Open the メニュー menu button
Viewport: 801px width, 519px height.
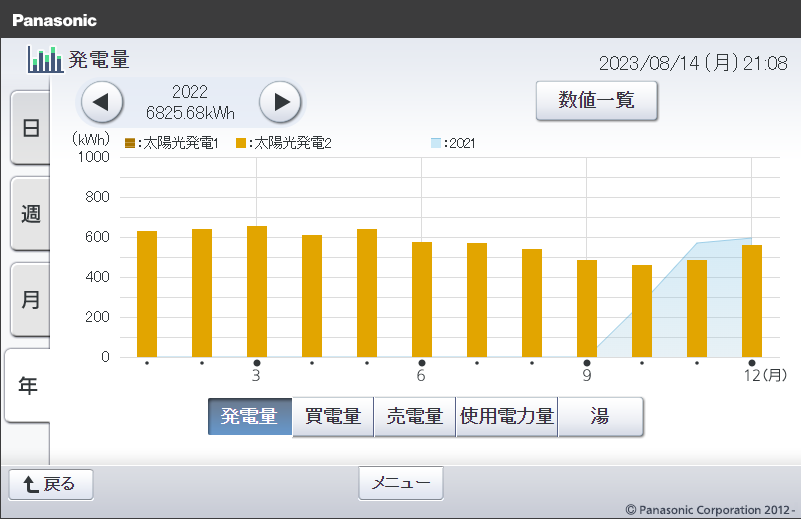coord(400,483)
